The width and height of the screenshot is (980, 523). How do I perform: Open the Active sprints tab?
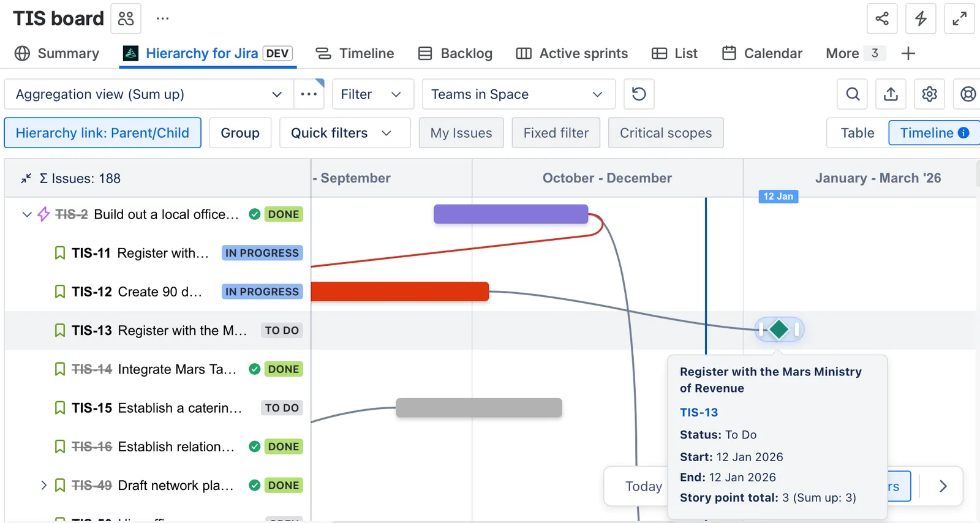point(572,53)
